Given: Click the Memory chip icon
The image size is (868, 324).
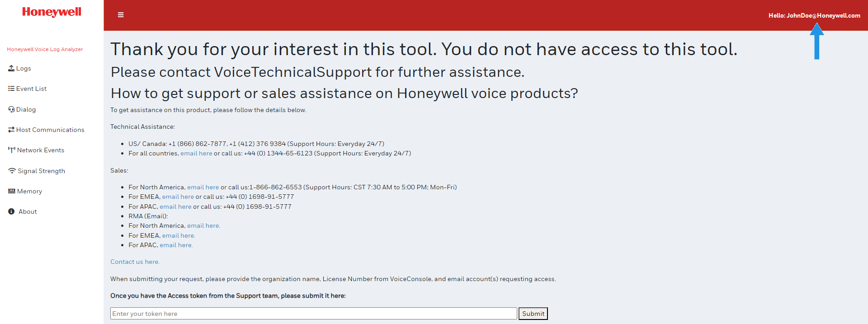Looking at the screenshot, I should 11,191.
